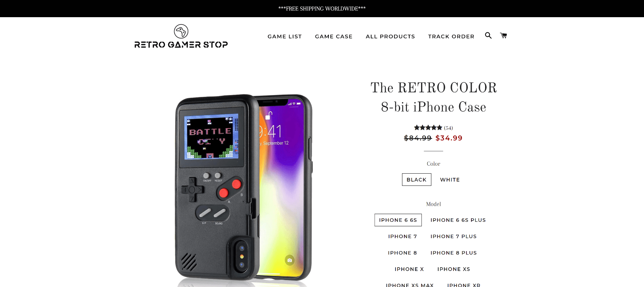Click the Retro Gamer Stop logo
644x287 pixels.
pos(181,37)
